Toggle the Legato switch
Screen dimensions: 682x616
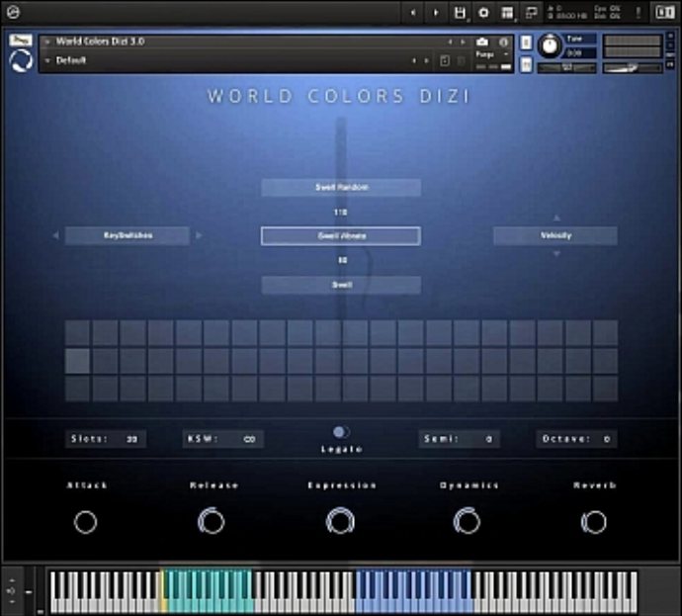point(341,432)
